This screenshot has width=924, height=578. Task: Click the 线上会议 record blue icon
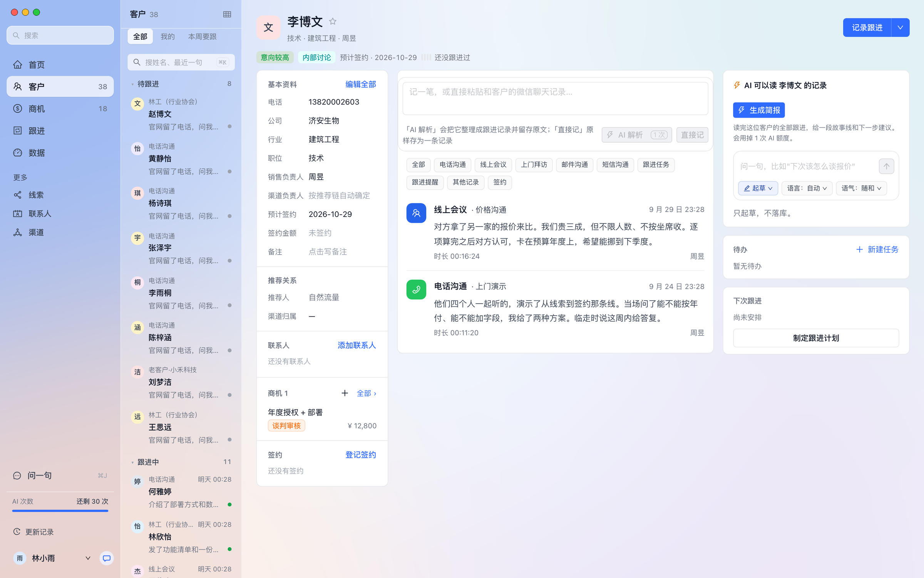click(x=416, y=213)
